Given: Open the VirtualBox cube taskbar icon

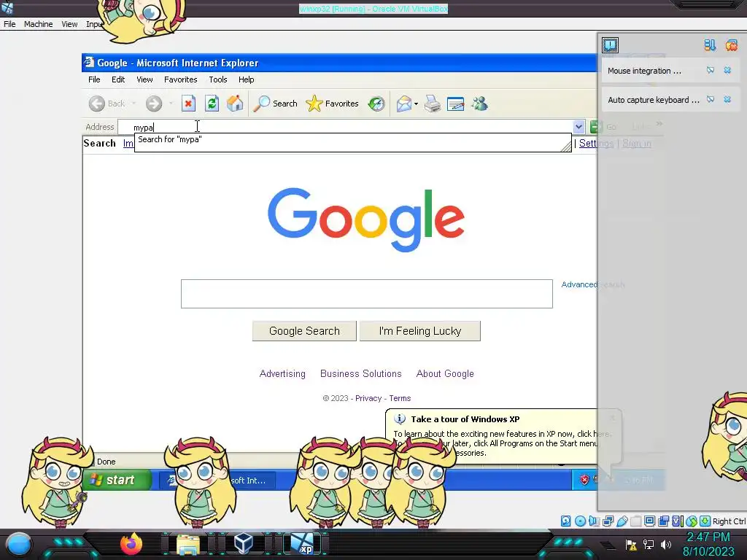Looking at the screenshot, I should point(244,544).
